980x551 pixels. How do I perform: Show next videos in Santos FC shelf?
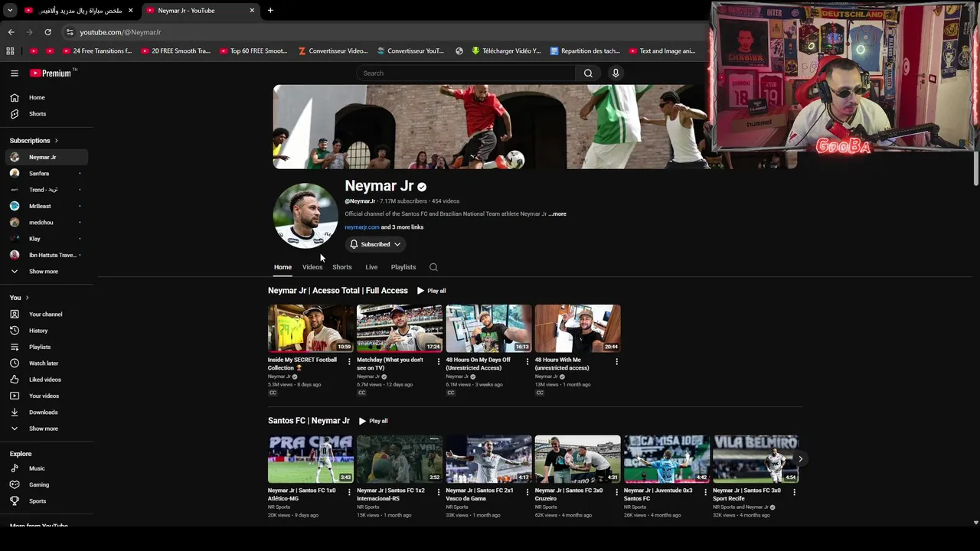pos(800,459)
